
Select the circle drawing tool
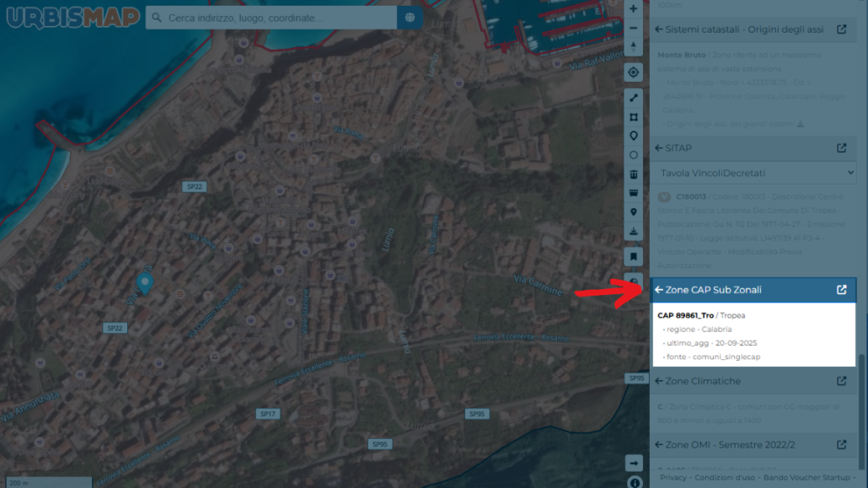tap(633, 155)
